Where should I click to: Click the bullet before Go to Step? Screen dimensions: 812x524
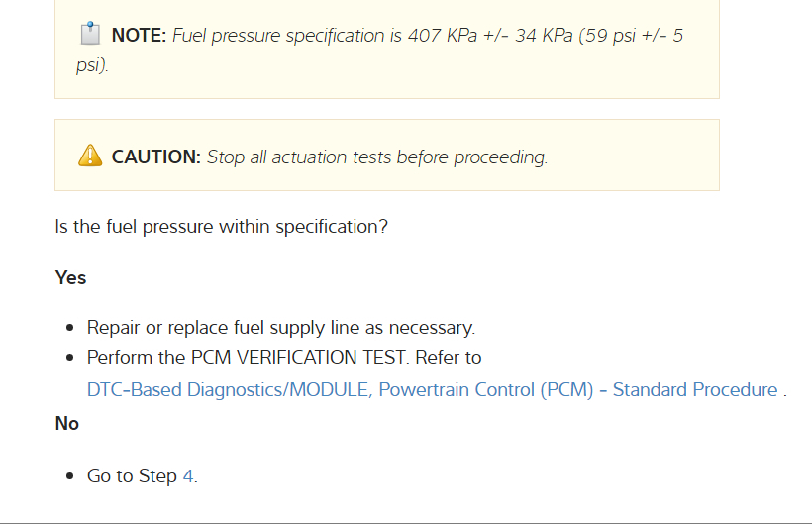(x=70, y=477)
